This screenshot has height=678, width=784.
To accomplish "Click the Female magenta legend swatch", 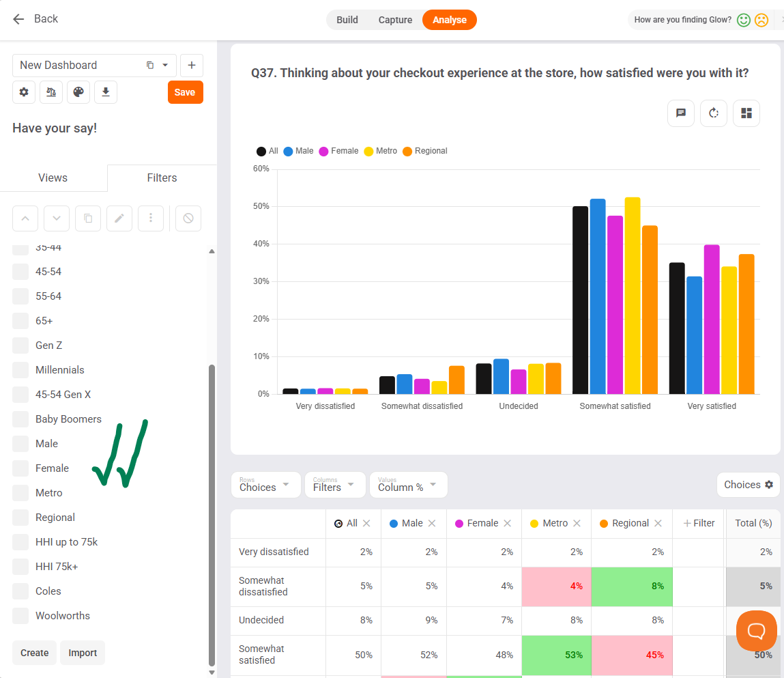I will [323, 151].
